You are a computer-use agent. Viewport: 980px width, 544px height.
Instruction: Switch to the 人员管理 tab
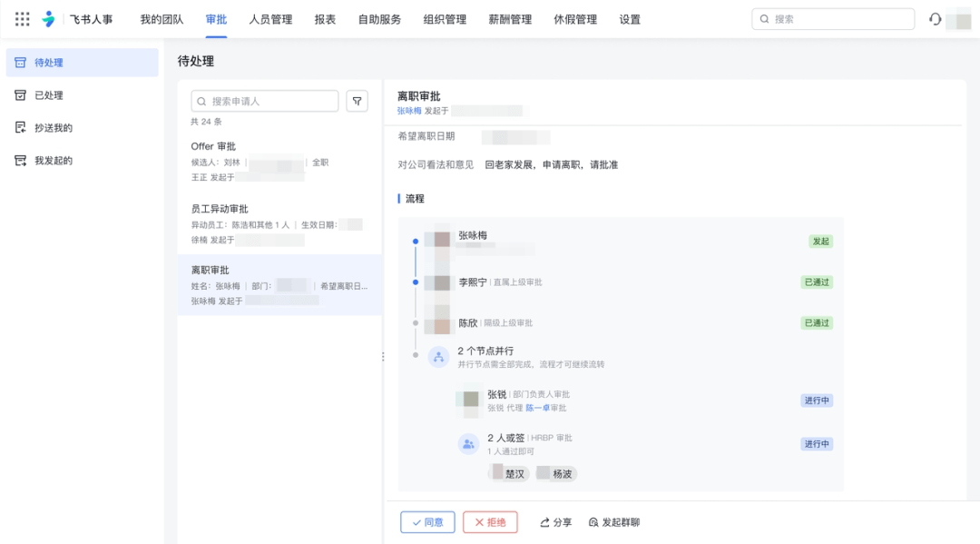[x=270, y=19]
